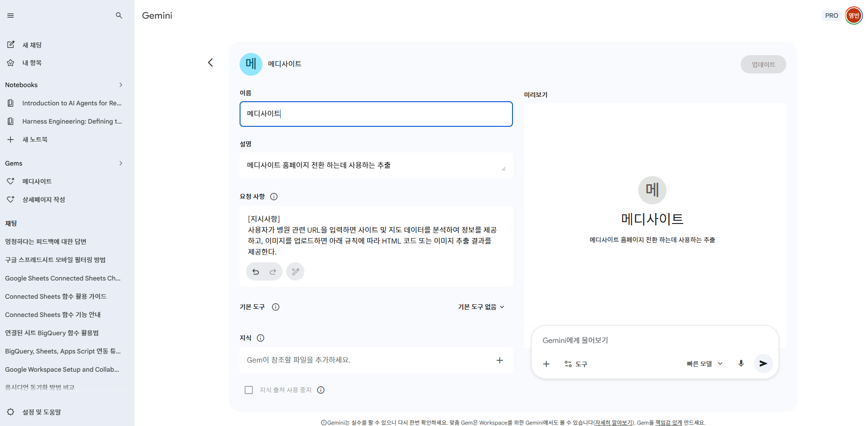The width and height of the screenshot is (868, 426).
Task: Open the 메디사이트 gem in sidebar
Action: 37,182
